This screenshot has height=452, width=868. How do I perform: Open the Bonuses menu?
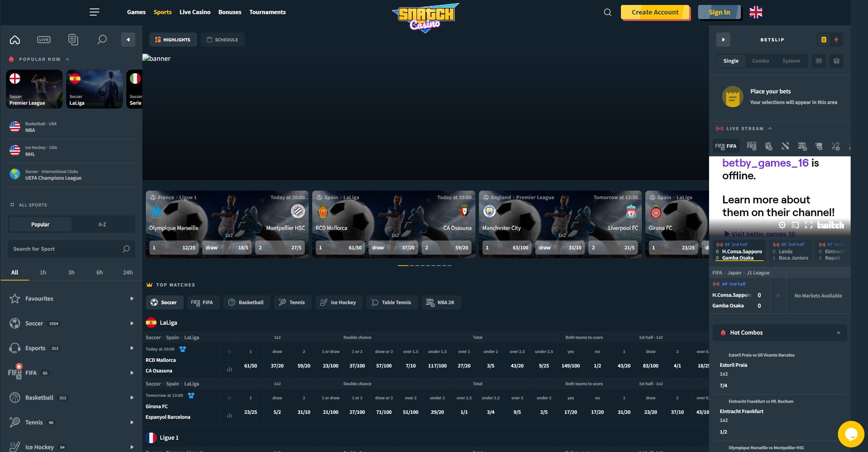coord(230,12)
